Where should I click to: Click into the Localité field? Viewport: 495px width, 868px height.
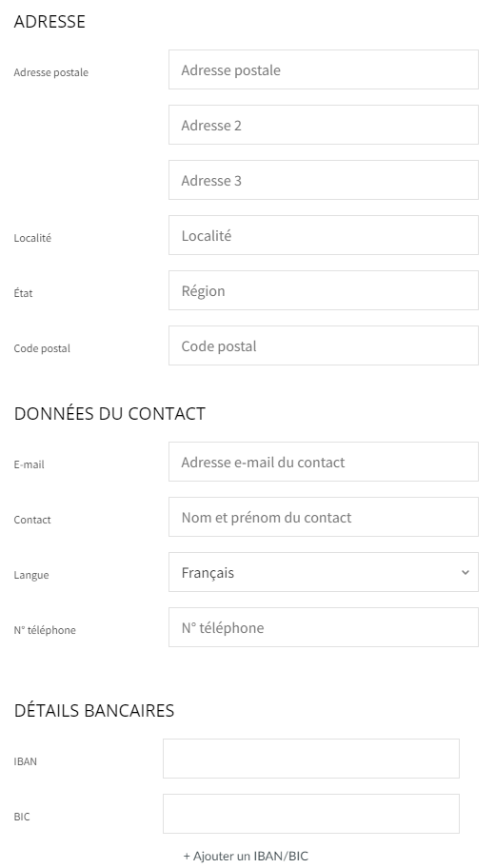[x=324, y=235]
